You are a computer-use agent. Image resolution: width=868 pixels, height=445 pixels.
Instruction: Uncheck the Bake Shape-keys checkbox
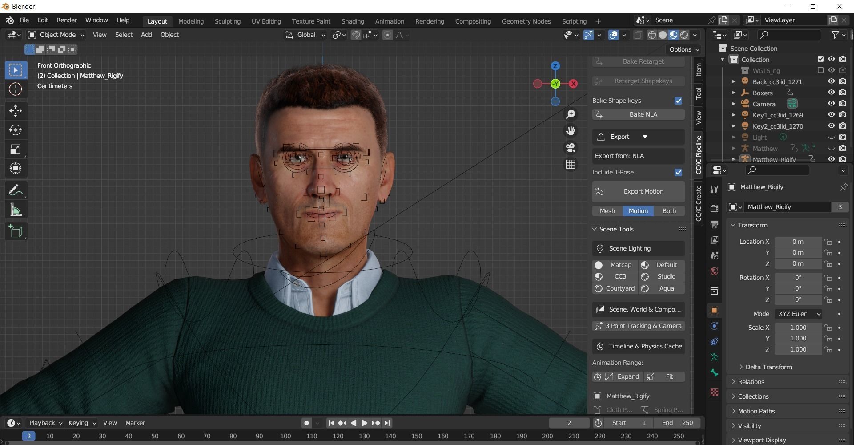pos(678,101)
